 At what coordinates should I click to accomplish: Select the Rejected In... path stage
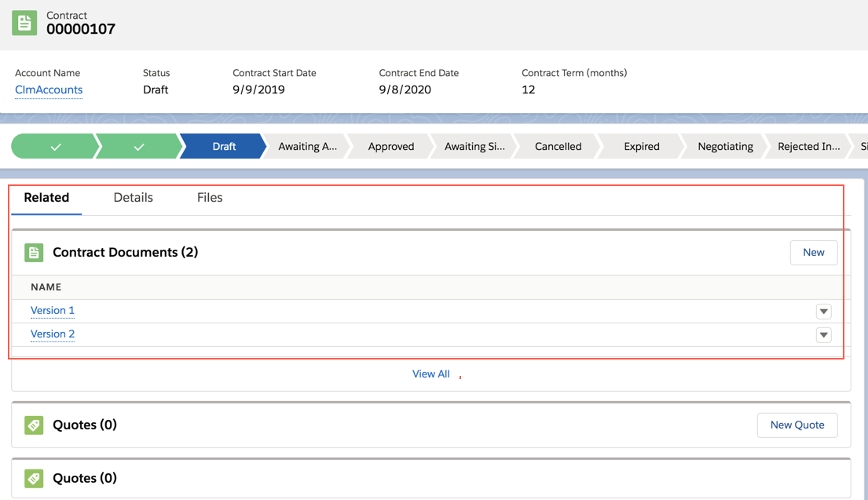[x=809, y=147]
